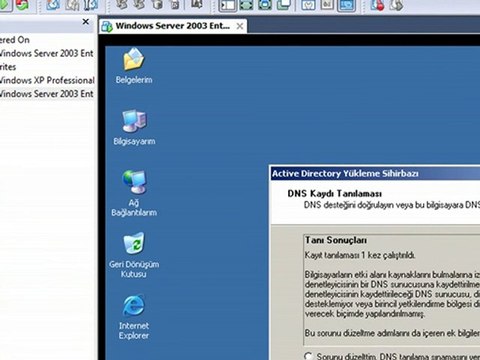Open the Geri Dönüşüm Kutusu recycle bin
The image size is (480, 360).
tap(134, 255)
